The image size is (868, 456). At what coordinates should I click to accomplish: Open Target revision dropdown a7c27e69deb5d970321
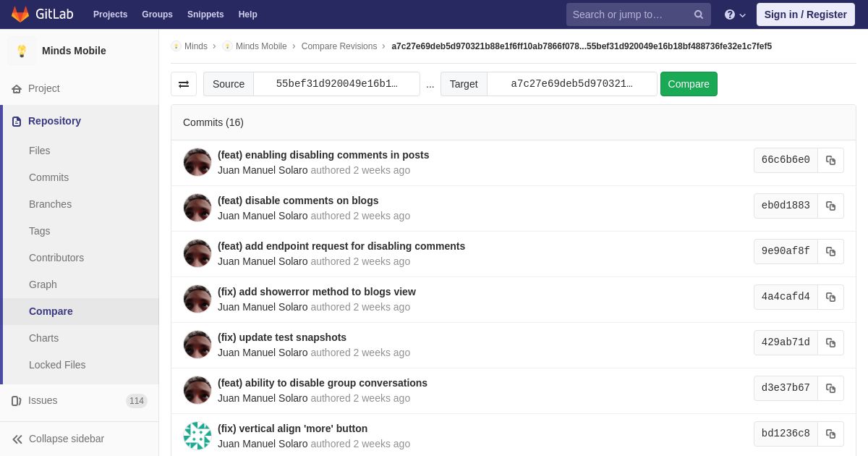[x=571, y=84]
